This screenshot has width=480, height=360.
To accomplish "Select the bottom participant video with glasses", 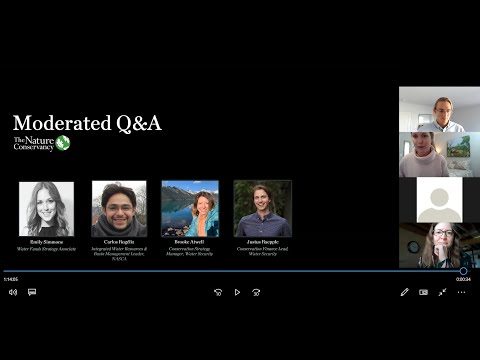I will [439, 245].
